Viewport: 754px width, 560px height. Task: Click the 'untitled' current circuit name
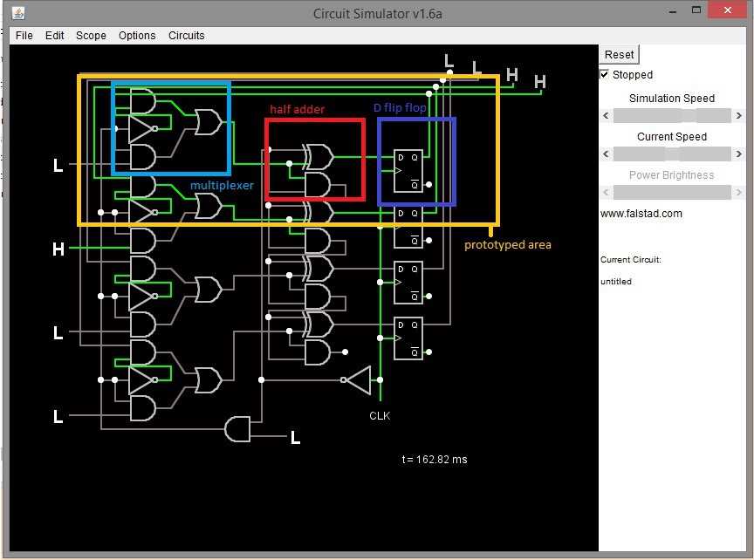click(x=616, y=282)
